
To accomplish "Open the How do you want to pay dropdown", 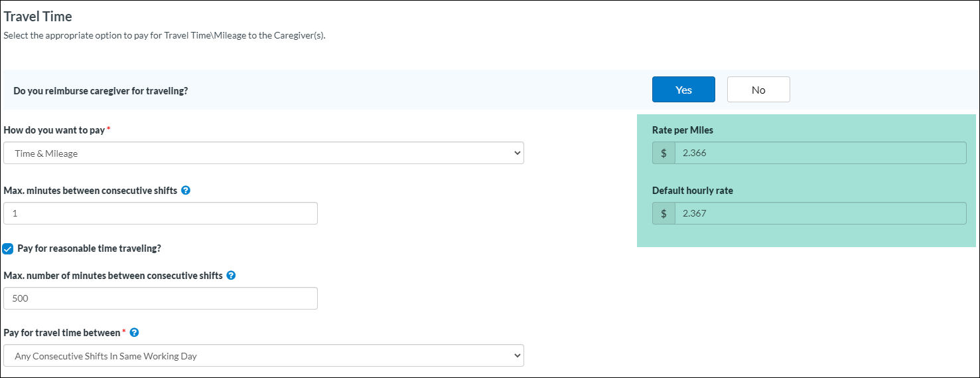I will 263,153.
